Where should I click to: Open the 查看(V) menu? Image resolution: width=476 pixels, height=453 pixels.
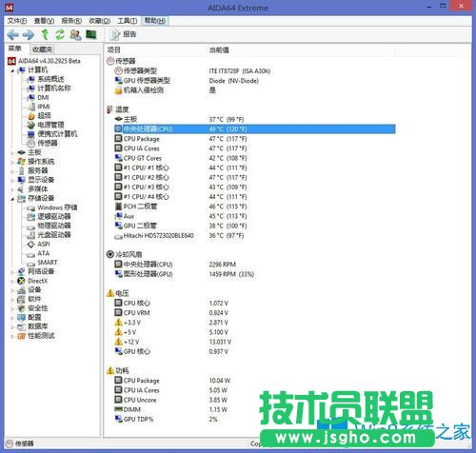tap(44, 21)
